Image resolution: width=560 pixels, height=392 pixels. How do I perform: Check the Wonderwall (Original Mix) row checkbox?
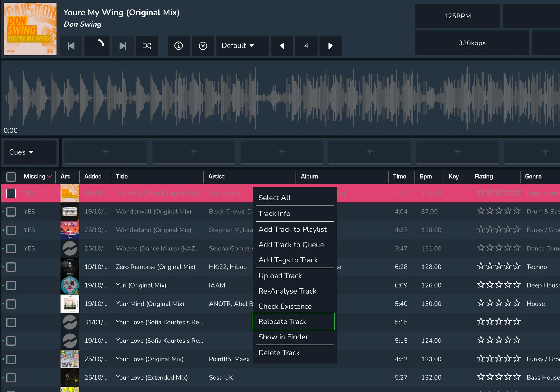pos(11,212)
